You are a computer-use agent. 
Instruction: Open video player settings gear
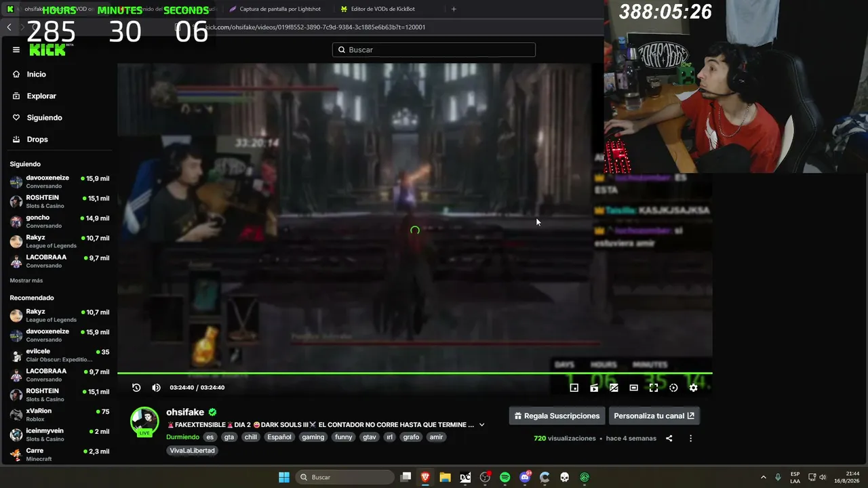point(693,388)
